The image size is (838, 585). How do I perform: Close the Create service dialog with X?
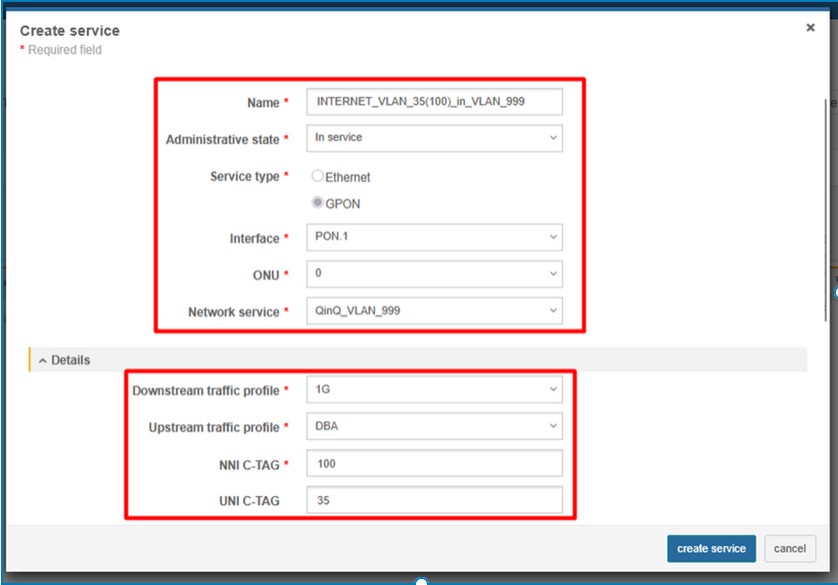(810, 28)
